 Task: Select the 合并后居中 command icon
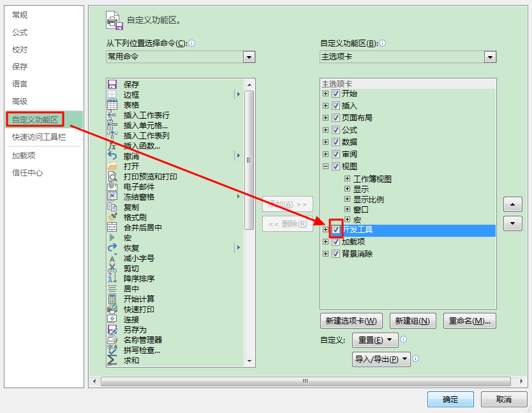[112, 227]
